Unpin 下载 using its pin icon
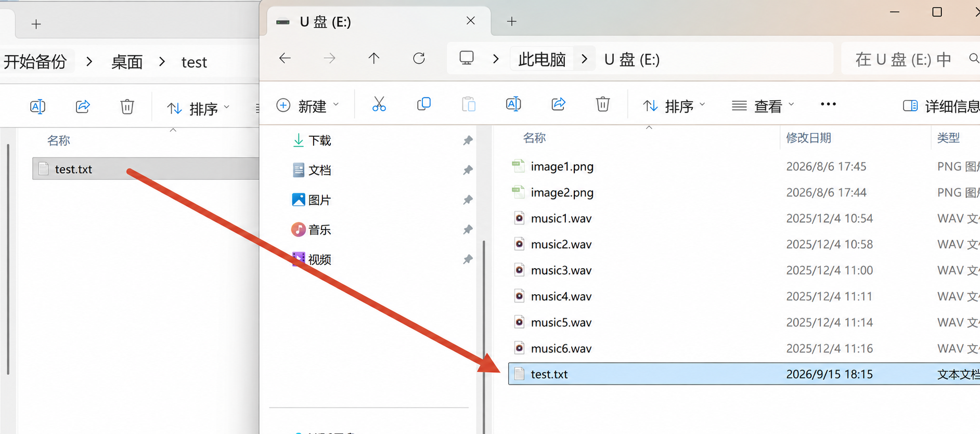Screen dimensions: 980x434 point(468,140)
